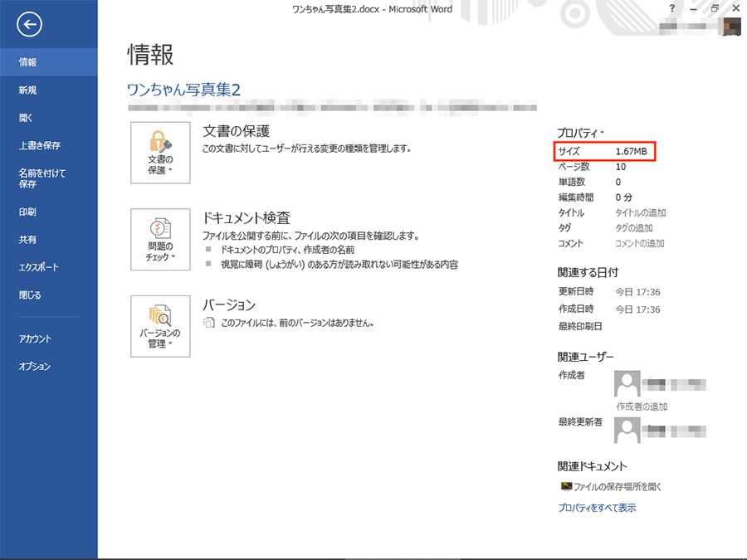Click プロパティをすべて表示 link
Viewport: 747px width, 560px height.
pyautogui.click(x=597, y=508)
